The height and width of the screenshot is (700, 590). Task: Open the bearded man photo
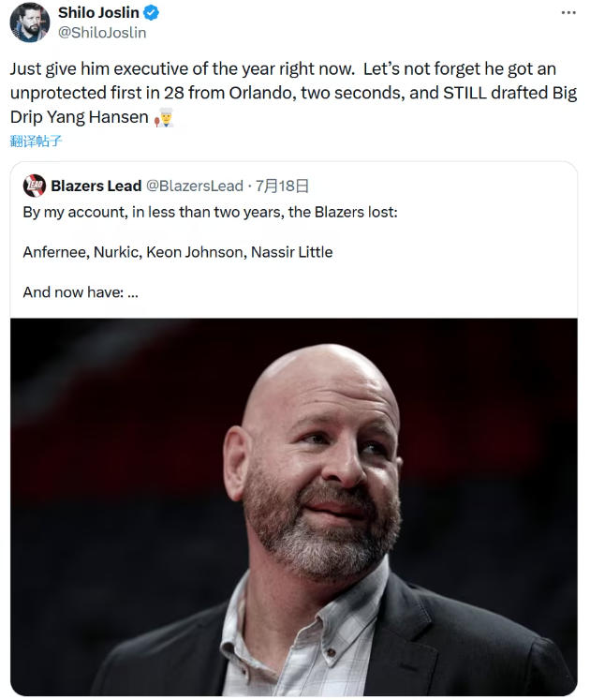[x=294, y=506]
